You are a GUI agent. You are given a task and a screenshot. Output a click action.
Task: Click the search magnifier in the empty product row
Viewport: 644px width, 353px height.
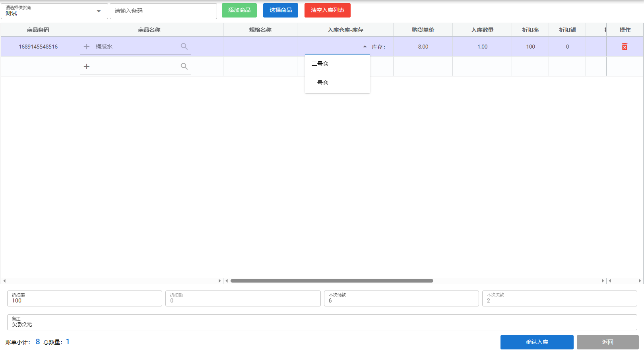tap(184, 66)
